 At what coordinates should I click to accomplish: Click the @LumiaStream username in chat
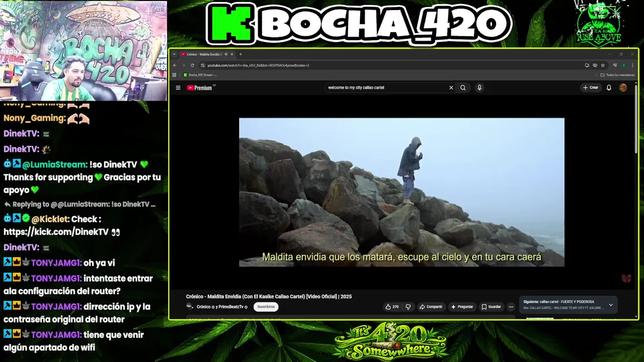[x=55, y=164]
